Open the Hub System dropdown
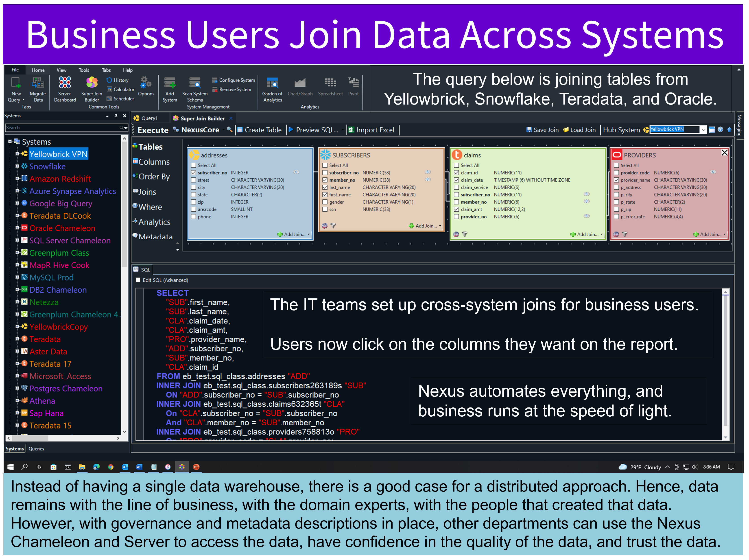 (x=703, y=130)
